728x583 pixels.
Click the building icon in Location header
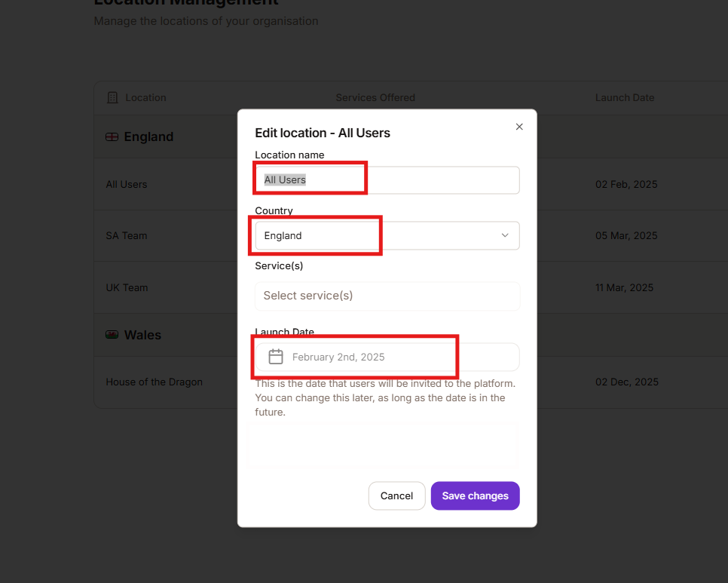pos(113,97)
